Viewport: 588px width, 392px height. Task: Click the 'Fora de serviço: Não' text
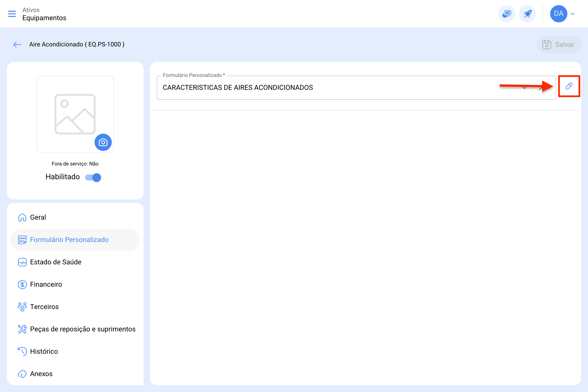point(75,164)
